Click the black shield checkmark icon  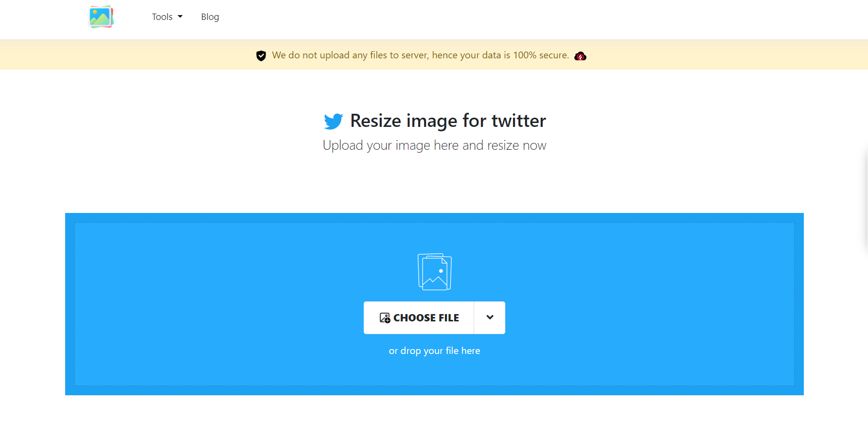tap(261, 55)
